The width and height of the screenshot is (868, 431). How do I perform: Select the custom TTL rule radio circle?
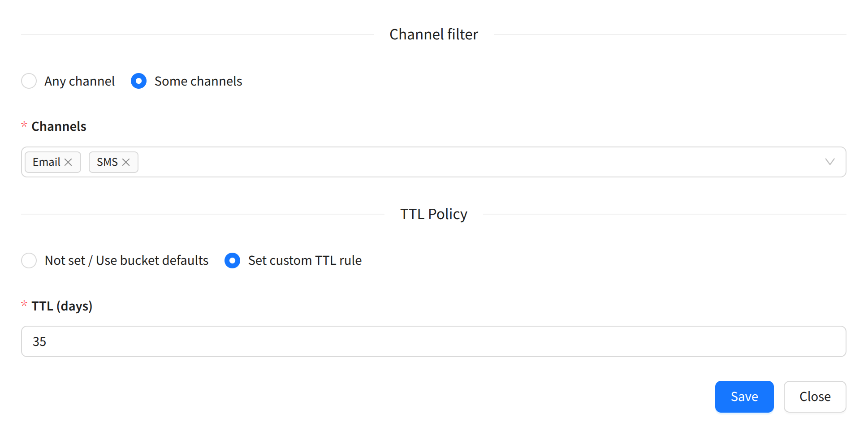pos(232,260)
